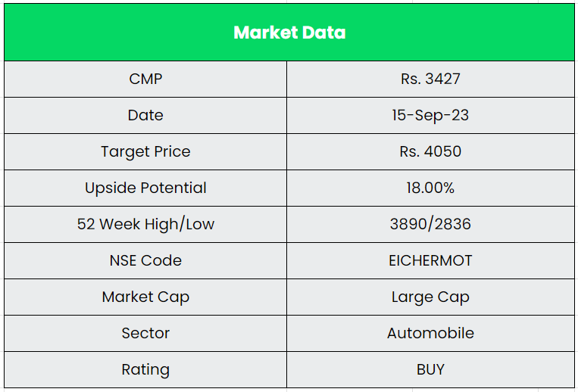
Task: Click the 3890/2836 value cell
Action: coord(430,224)
